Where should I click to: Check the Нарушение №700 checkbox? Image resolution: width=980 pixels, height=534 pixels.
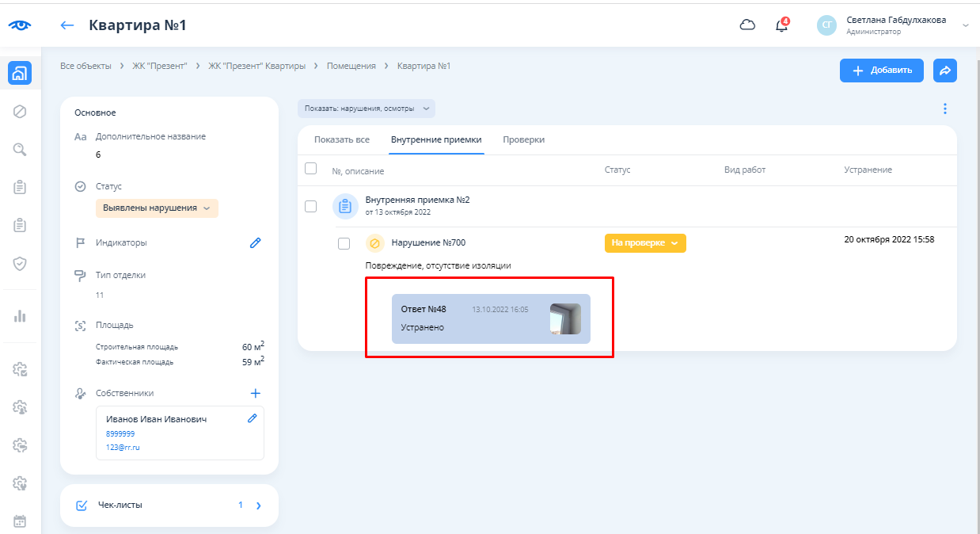click(344, 243)
